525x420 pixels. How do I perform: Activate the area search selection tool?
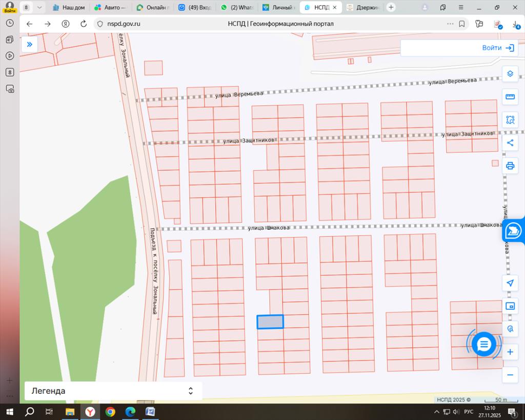[510, 120]
